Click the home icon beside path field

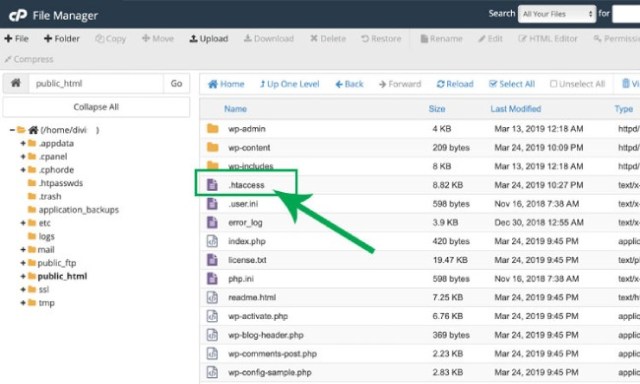[16, 83]
